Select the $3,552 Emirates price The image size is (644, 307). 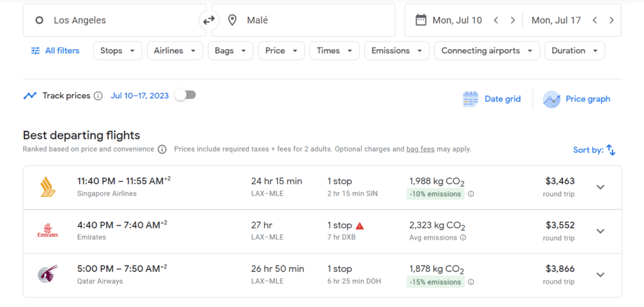(560, 225)
